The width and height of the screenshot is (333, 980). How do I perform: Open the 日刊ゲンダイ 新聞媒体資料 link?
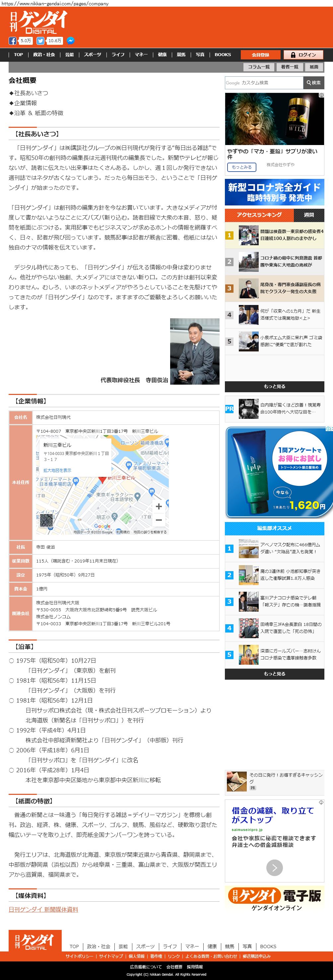[43, 910]
